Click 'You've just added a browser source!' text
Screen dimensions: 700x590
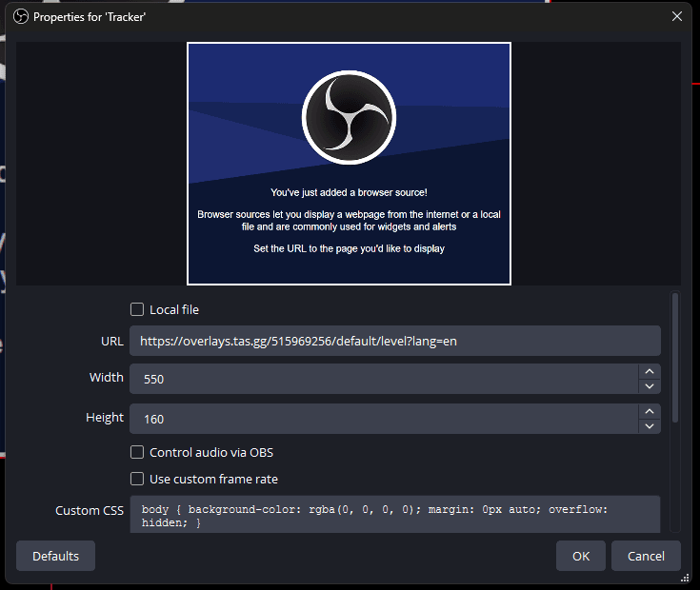(349, 192)
